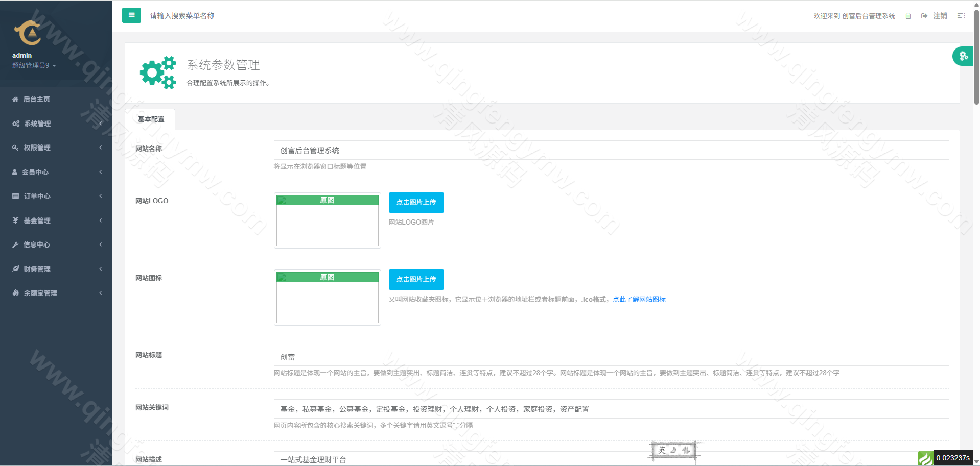Click the 点此了解网站图标 link

(639, 300)
